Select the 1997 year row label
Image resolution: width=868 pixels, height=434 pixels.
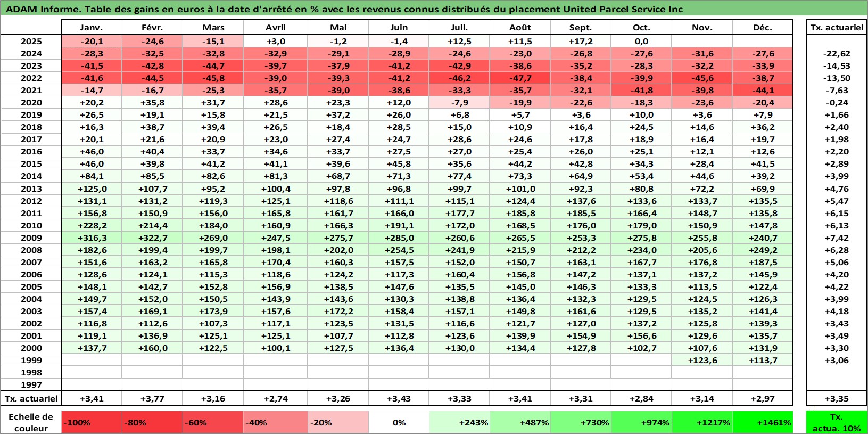coord(31,384)
